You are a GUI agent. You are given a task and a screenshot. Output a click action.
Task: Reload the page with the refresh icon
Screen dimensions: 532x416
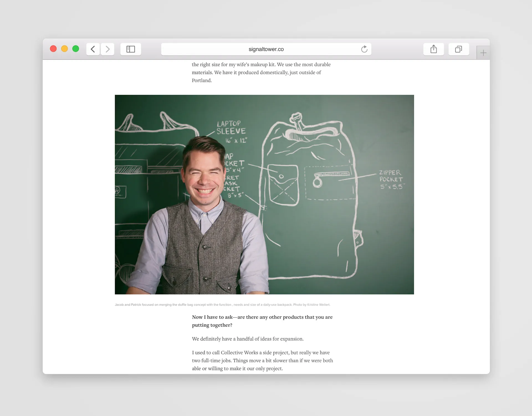364,49
